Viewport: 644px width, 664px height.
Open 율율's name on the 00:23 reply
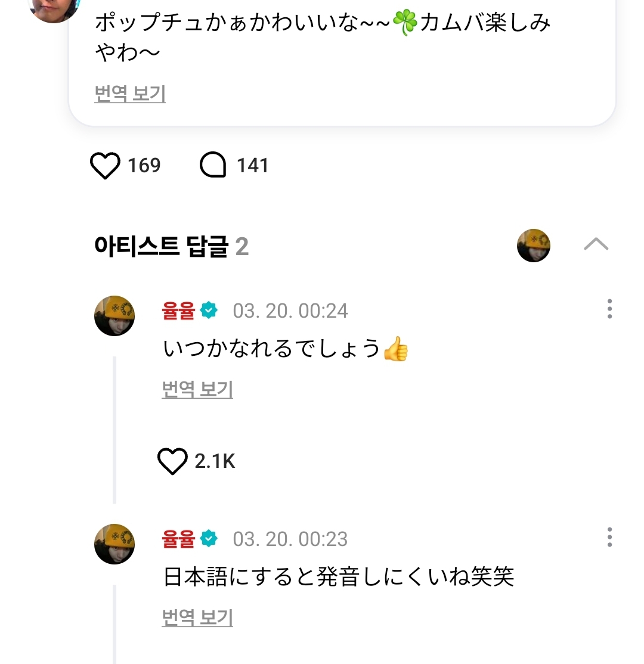pos(178,539)
